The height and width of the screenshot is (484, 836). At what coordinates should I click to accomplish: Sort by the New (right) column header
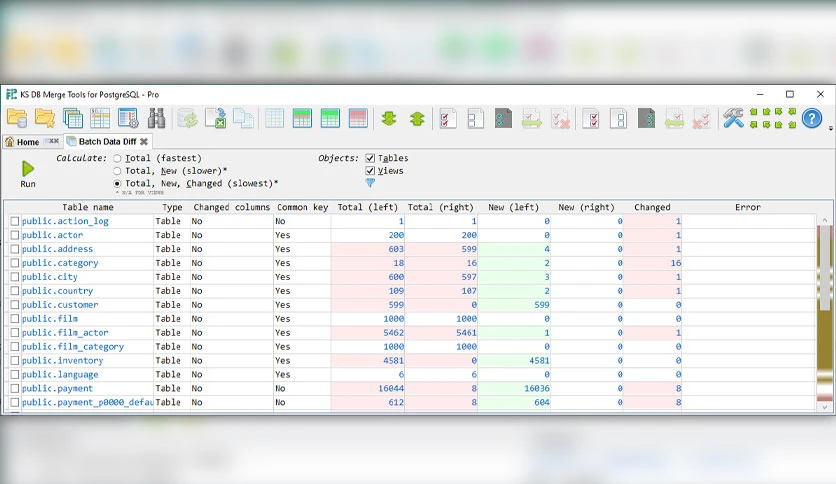point(586,207)
